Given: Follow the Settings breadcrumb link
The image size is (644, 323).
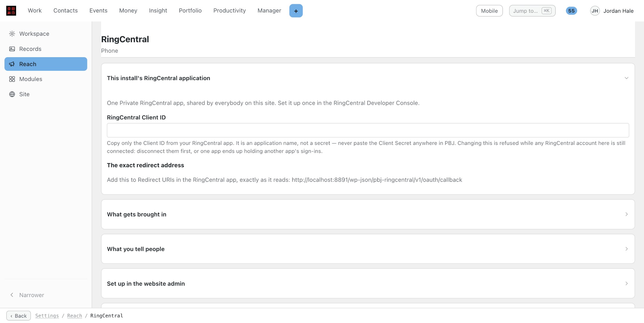Looking at the screenshot, I should 47,316.
